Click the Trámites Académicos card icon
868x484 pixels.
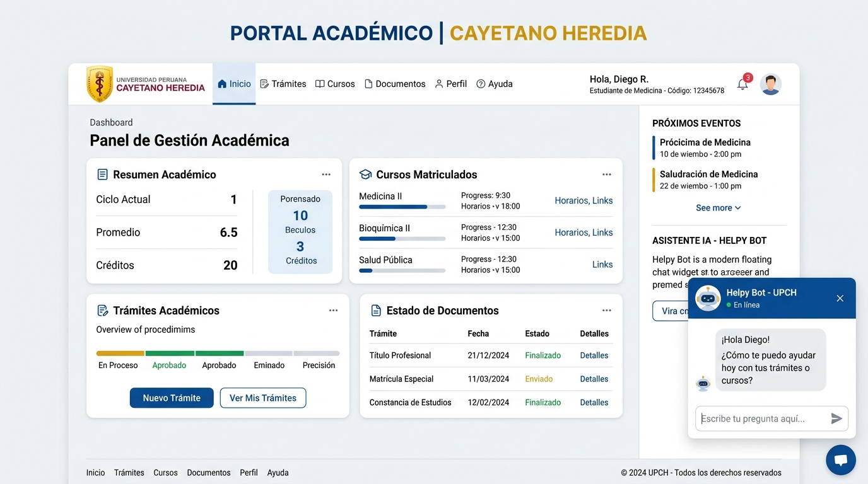click(x=102, y=310)
